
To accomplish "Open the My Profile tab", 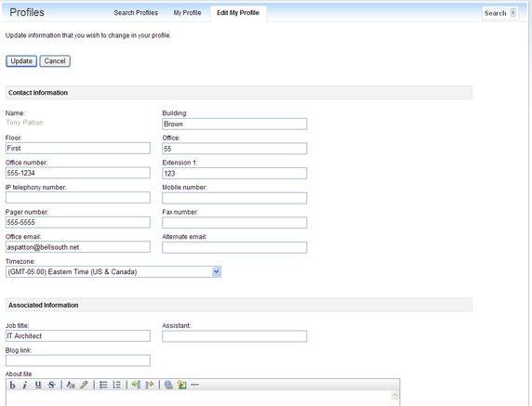I will 187,13.
